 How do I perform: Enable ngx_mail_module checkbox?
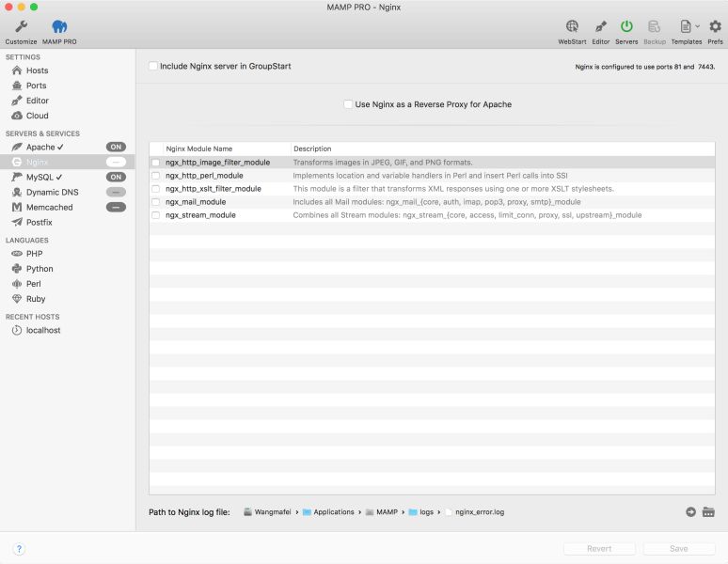tap(156, 202)
